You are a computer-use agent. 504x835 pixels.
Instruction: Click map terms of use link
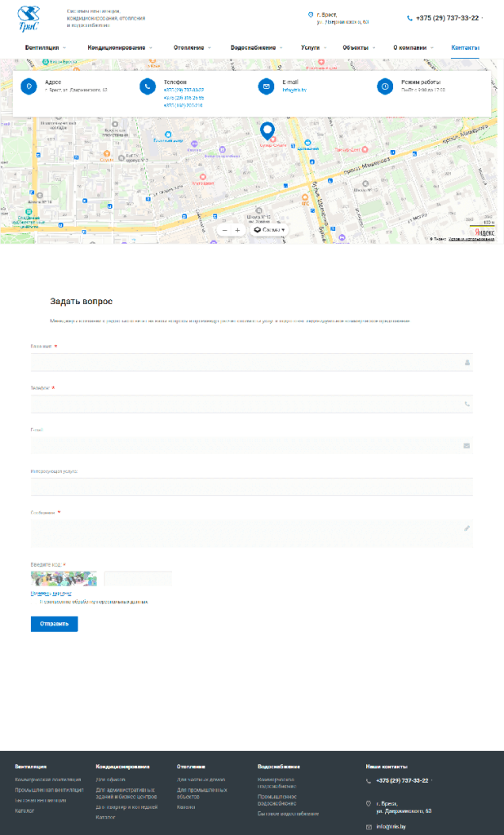(x=471, y=239)
